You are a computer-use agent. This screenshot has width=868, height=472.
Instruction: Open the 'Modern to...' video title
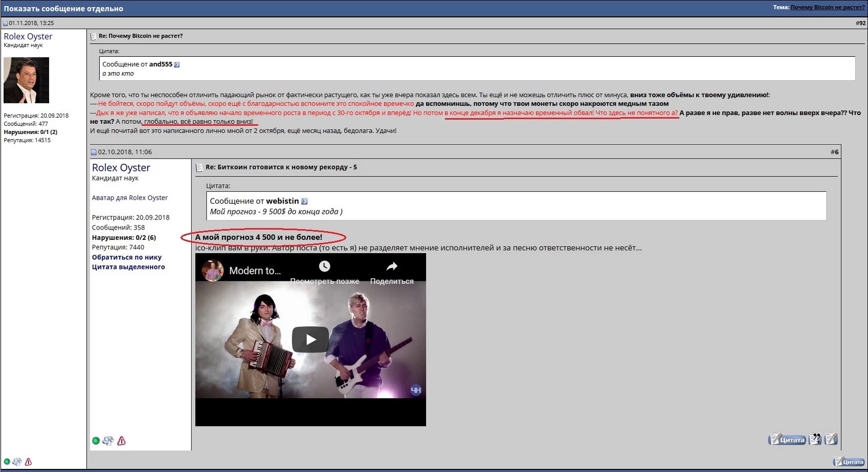point(255,271)
